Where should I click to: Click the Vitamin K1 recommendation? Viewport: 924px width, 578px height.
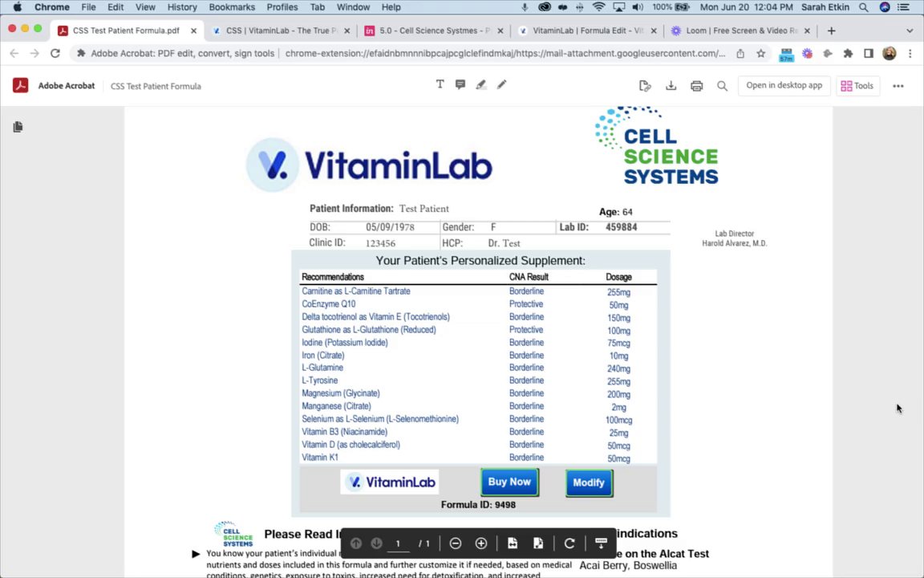(x=320, y=458)
